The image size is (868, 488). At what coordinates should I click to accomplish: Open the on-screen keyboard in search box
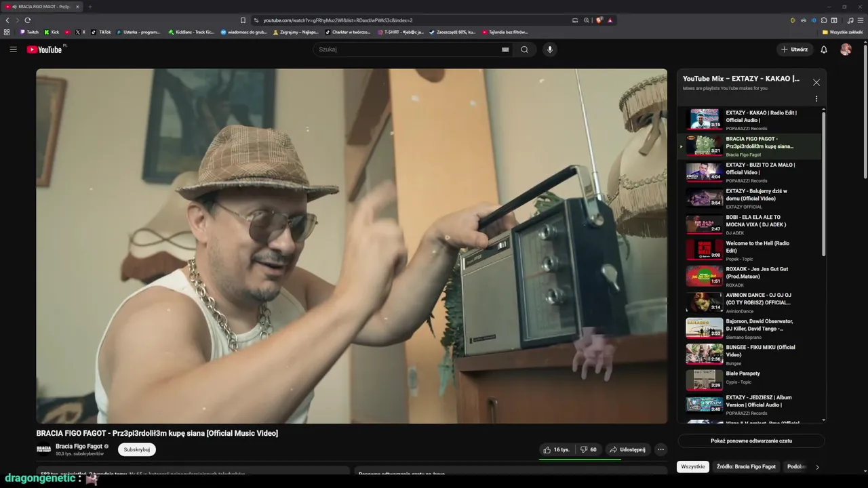(505, 49)
